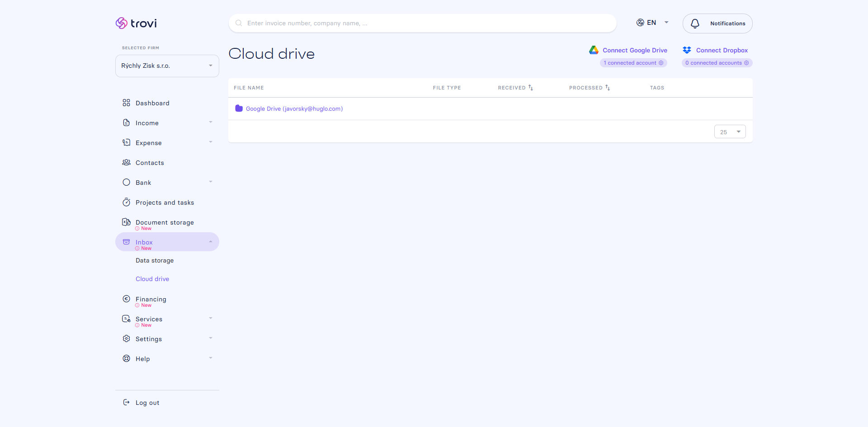Click the 1 connected account badge
Screen dimensions: 868x427
(633, 63)
